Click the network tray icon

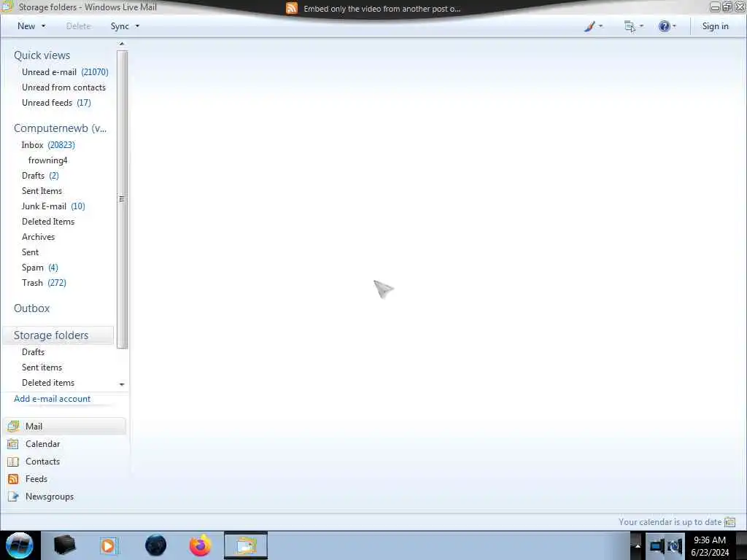point(657,546)
